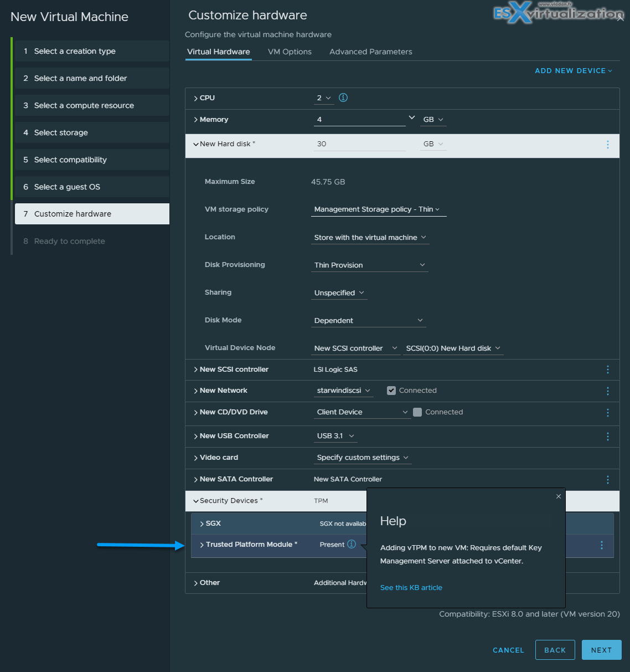This screenshot has width=630, height=672.
Task: Open Disk Mode dropdown
Action: pos(369,321)
